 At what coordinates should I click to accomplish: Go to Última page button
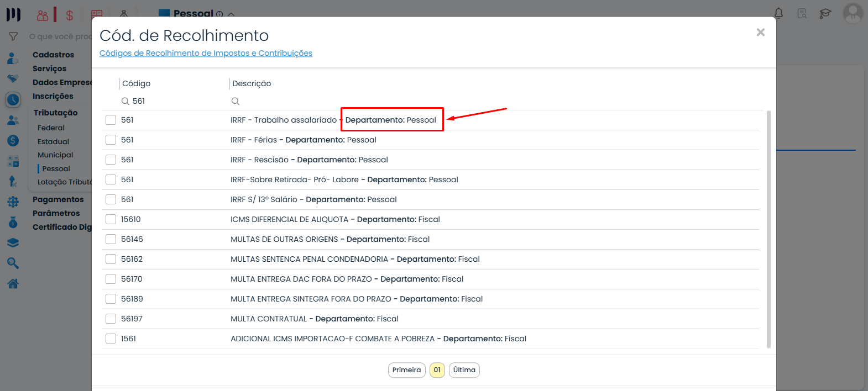click(464, 370)
